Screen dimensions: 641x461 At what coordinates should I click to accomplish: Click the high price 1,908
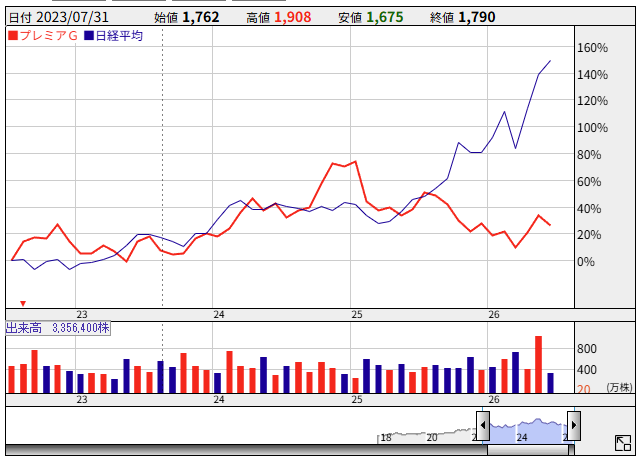pyautogui.click(x=293, y=17)
